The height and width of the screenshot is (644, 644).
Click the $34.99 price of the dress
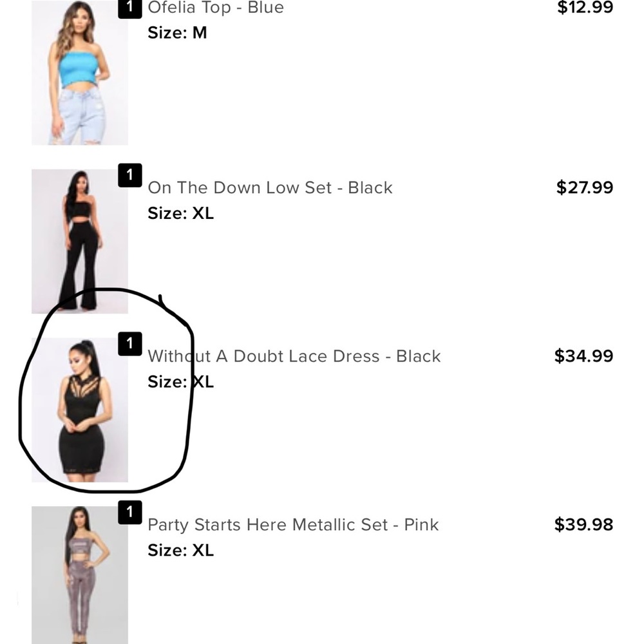[583, 356]
